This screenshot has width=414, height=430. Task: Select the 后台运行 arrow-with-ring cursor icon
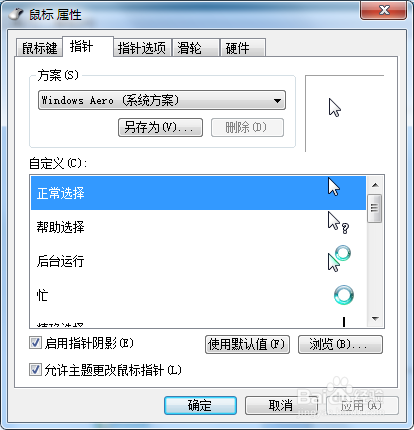click(339, 259)
